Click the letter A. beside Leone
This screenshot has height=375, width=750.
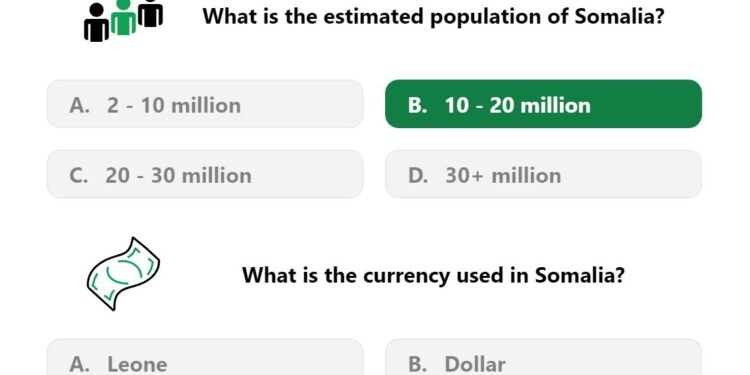(79, 364)
